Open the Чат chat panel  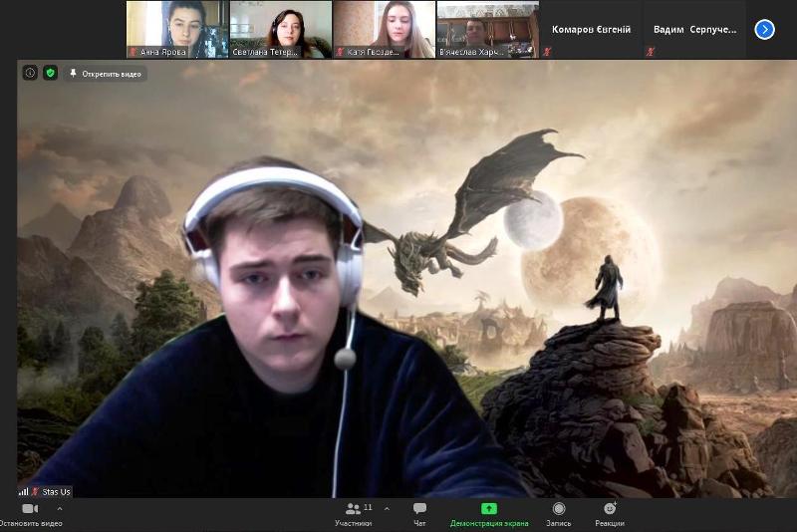[419, 514]
